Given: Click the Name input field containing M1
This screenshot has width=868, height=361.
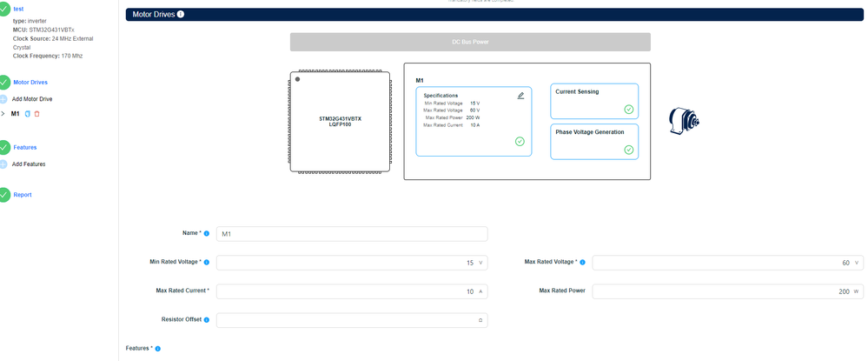Looking at the screenshot, I should click(352, 234).
